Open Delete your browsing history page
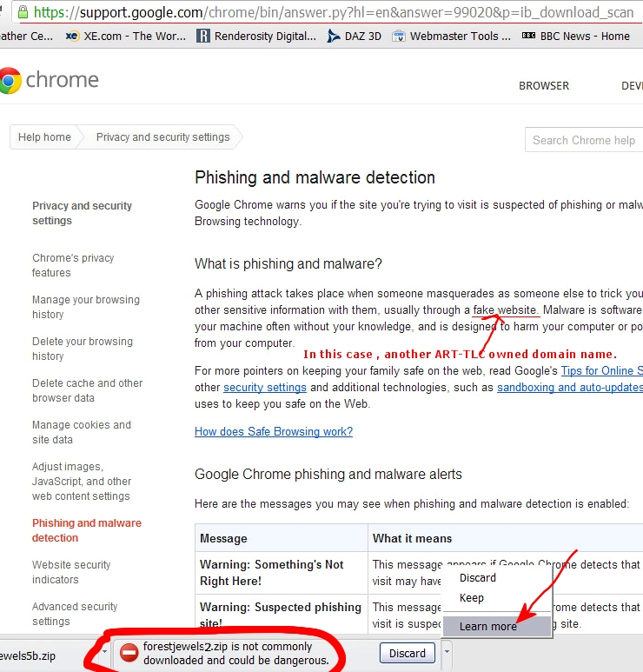 point(83,349)
